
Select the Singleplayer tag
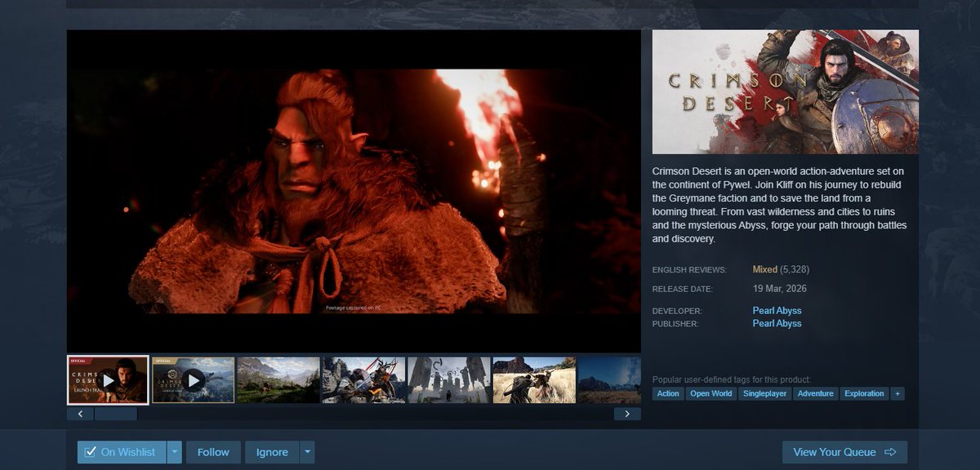coord(764,393)
